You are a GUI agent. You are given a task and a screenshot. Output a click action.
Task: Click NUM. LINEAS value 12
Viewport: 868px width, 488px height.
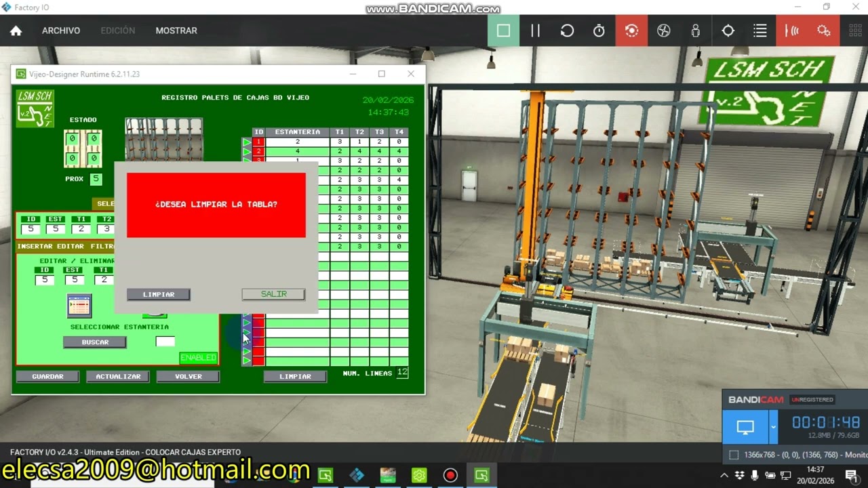click(402, 373)
